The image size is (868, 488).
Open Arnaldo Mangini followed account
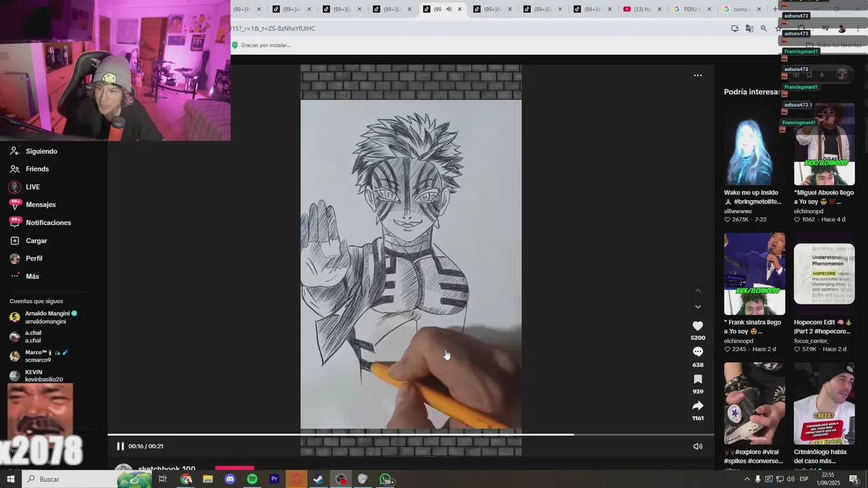point(44,317)
